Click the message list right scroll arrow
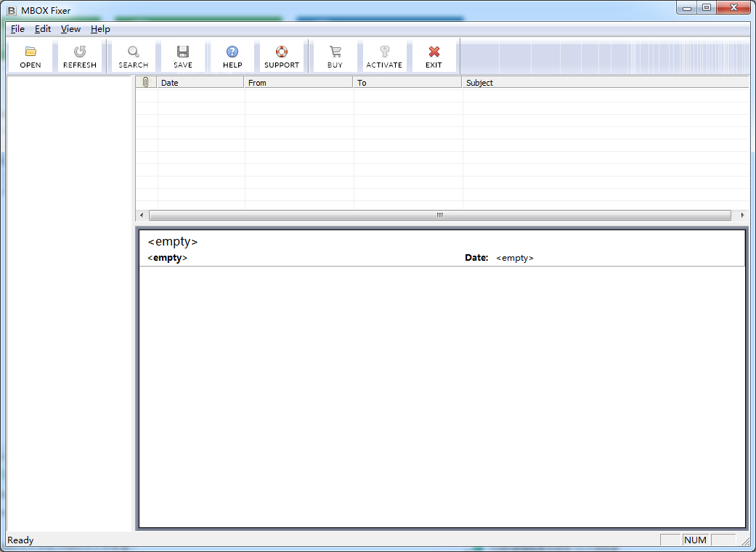This screenshot has width=756, height=552. tap(742, 215)
